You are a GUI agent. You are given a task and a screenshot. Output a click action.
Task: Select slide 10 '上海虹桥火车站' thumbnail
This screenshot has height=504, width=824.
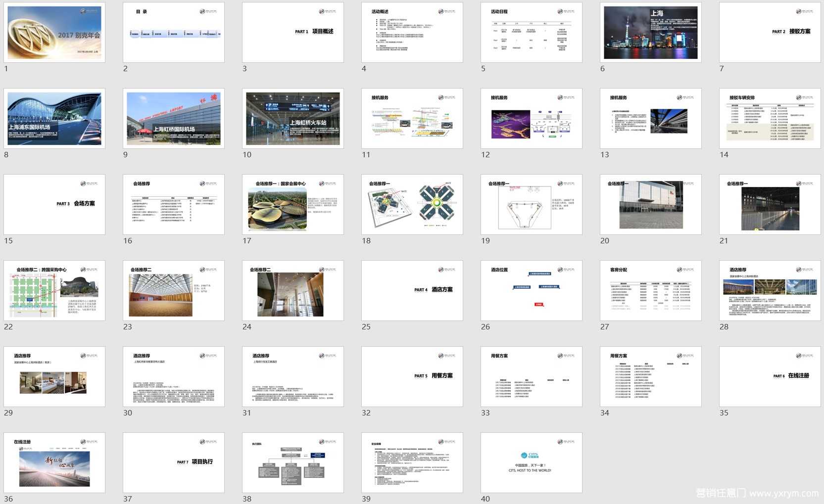[293, 118]
